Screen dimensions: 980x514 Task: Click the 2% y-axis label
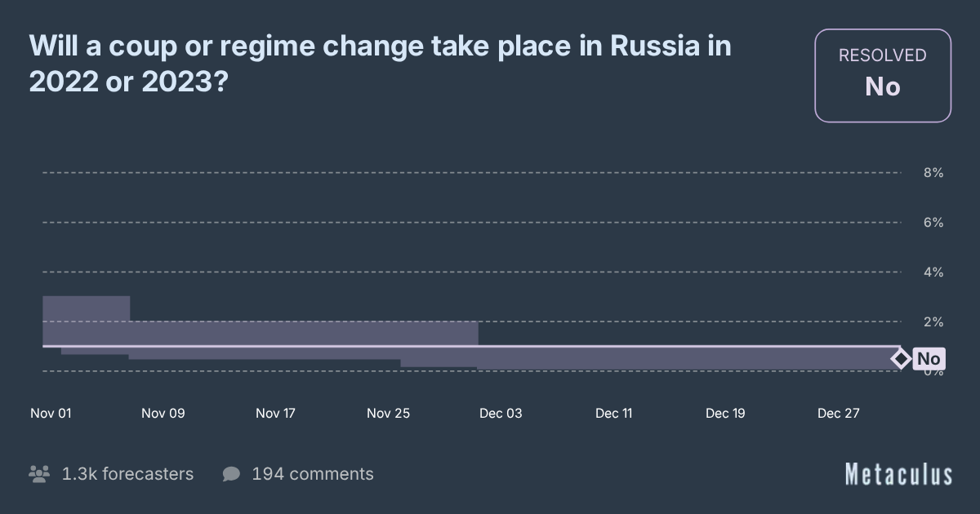[x=933, y=322]
